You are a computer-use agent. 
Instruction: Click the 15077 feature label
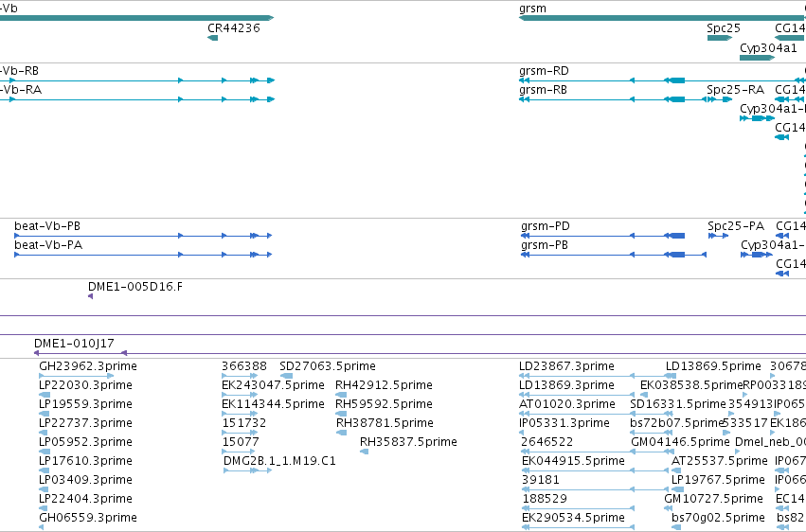pyautogui.click(x=241, y=442)
